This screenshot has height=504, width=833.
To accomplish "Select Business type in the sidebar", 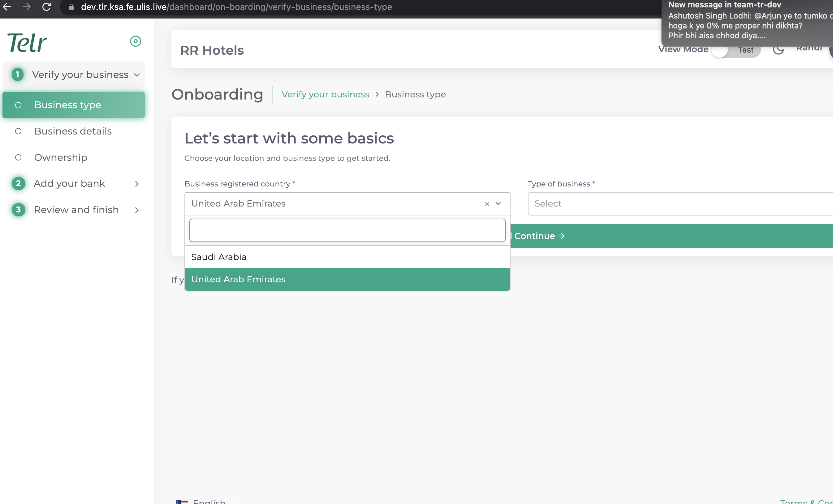I will pos(73,105).
